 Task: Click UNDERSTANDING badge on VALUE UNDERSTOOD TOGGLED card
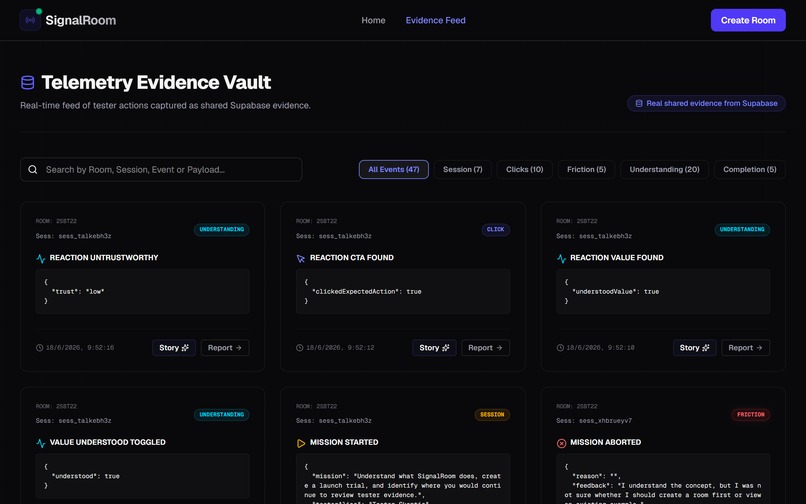(222, 415)
